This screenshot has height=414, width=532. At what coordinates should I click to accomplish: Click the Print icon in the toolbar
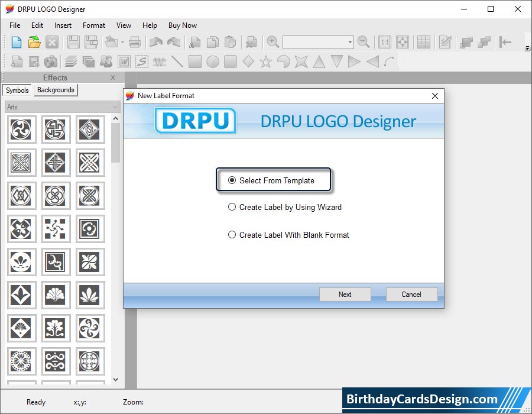[135, 42]
